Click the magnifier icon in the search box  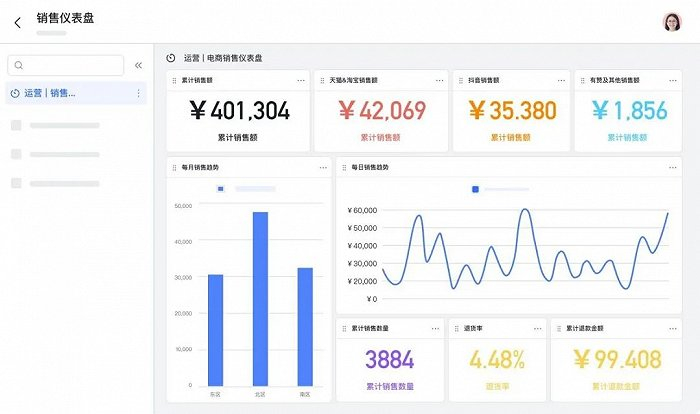[19, 65]
